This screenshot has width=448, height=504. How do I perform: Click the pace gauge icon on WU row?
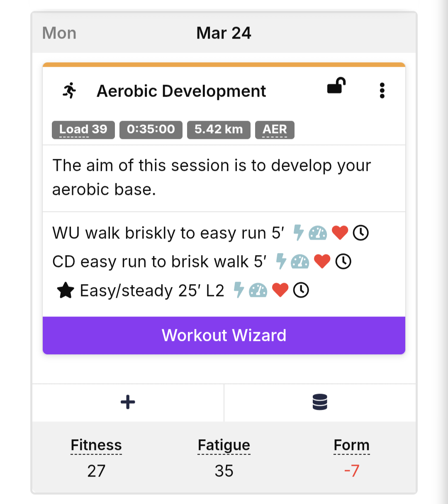(318, 233)
